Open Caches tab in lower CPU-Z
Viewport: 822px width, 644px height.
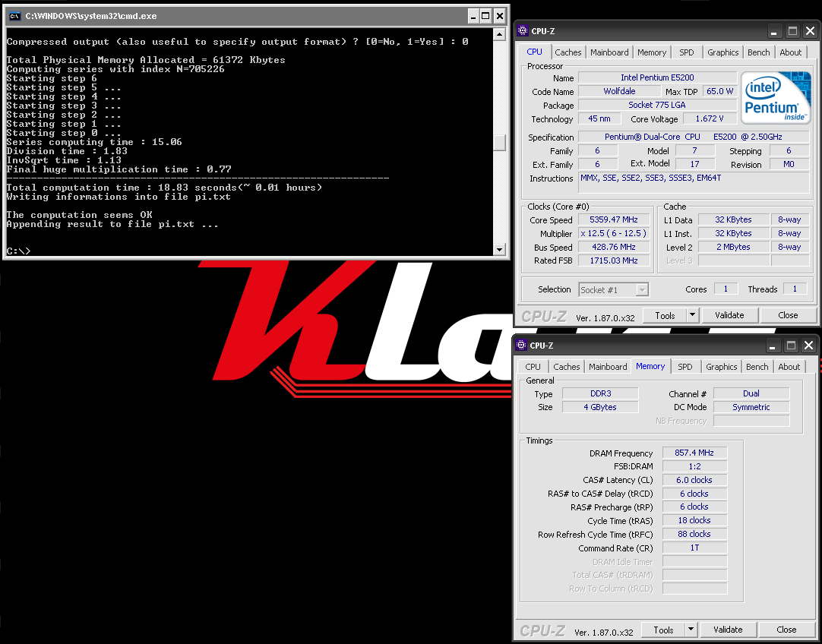point(567,367)
